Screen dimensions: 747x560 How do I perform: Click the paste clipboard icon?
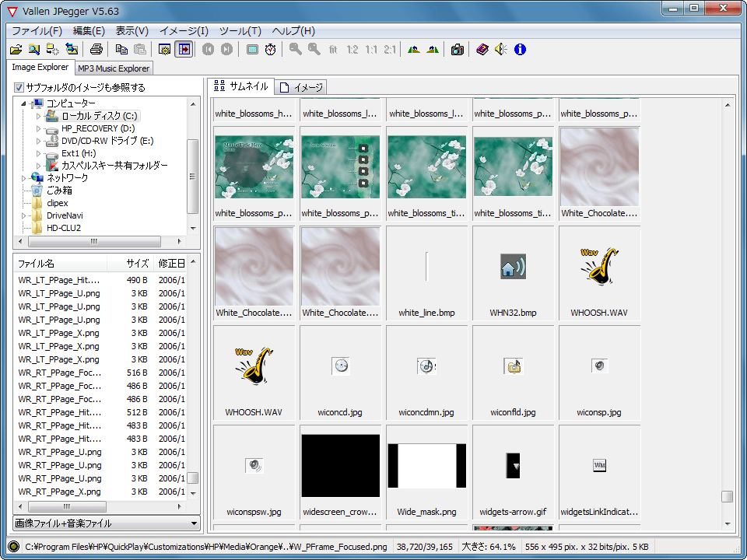140,50
